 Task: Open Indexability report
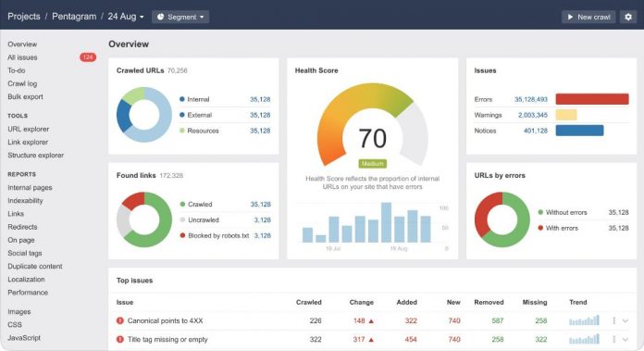(x=25, y=201)
